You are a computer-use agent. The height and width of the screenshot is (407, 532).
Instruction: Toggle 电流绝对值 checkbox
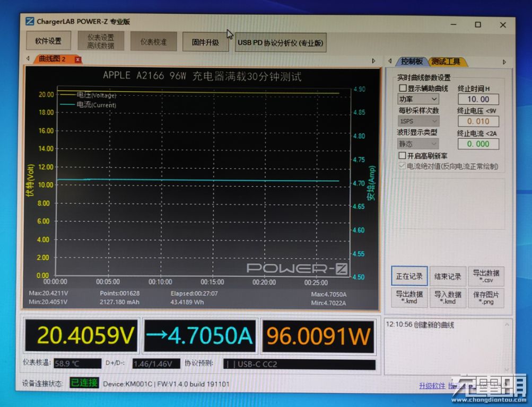402,166
